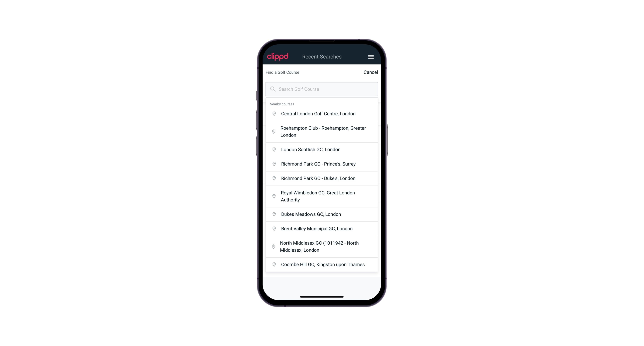This screenshot has width=644, height=346.
Task: Select North Middlesex GC from nearby courses
Action: pos(322,246)
